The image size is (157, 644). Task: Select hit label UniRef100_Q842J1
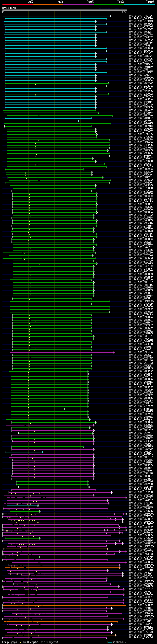141,177
